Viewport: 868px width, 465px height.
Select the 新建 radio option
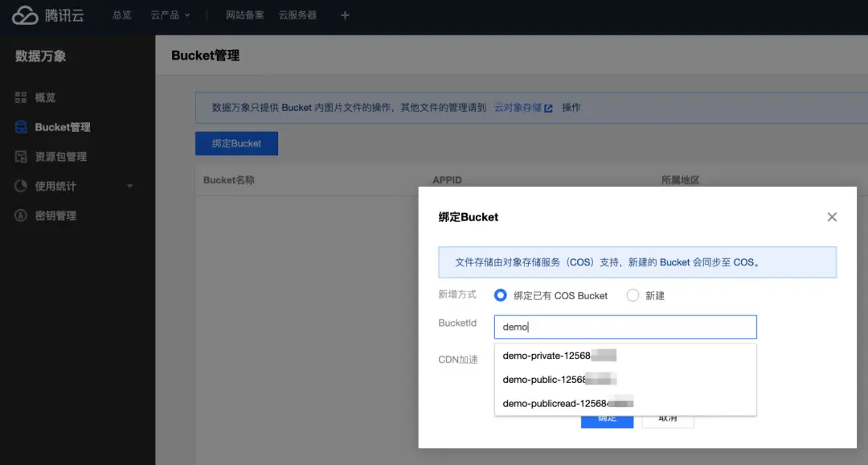click(633, 295)
